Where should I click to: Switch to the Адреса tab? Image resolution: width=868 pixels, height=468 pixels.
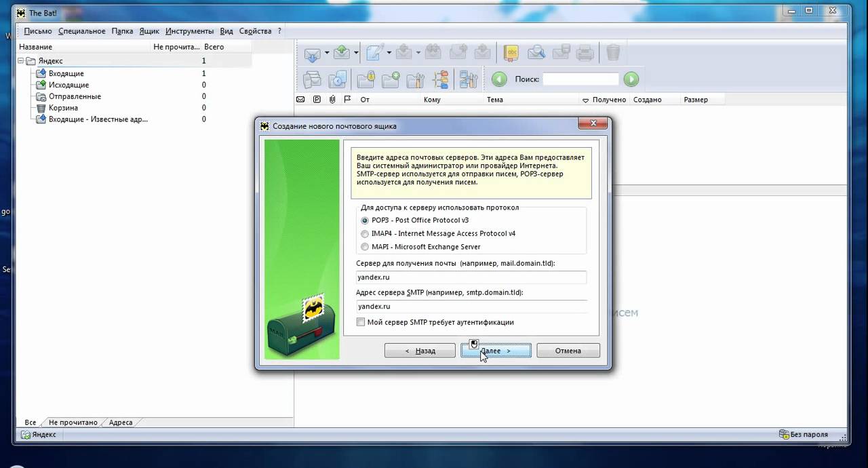[121, 423]
